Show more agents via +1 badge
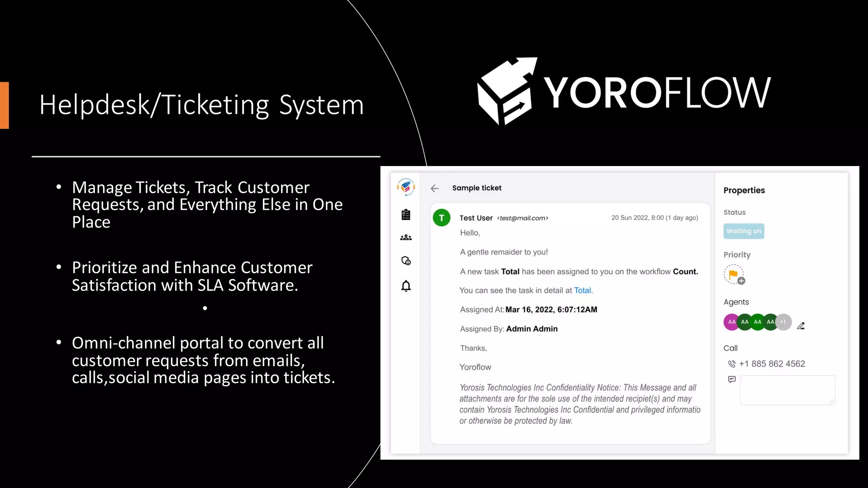 point(784,322)
